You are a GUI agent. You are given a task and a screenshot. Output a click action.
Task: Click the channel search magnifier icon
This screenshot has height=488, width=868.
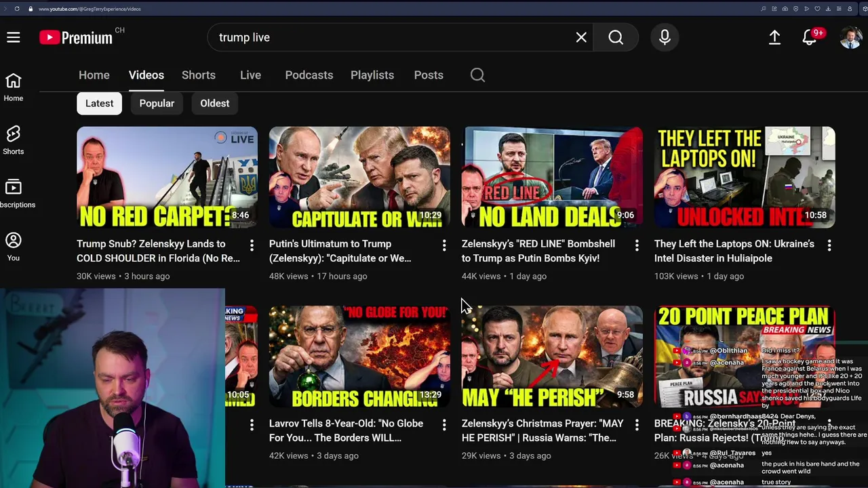[x=477, y=75]
